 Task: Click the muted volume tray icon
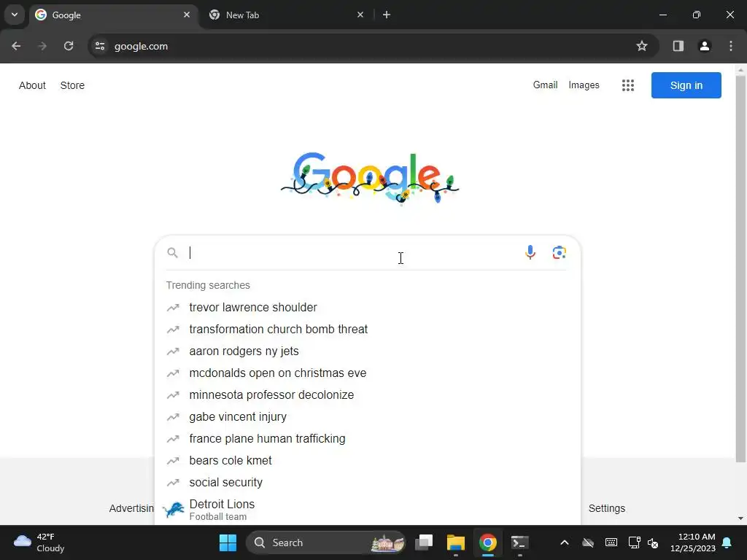pos(653,542)
